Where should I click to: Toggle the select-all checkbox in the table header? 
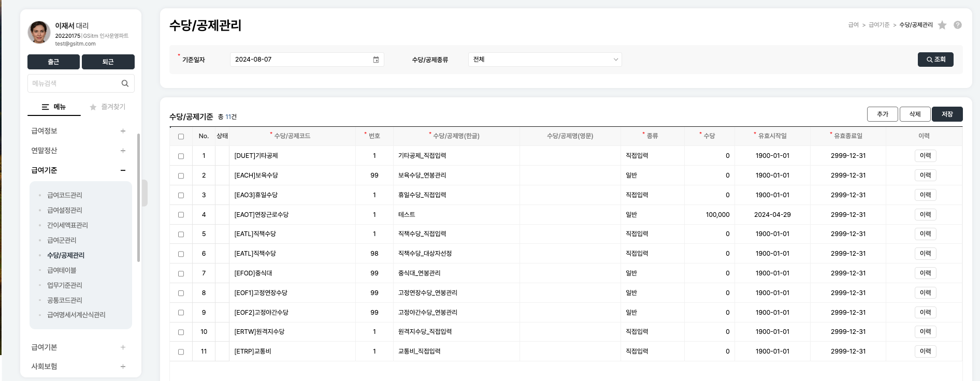[x=181, y=137]
